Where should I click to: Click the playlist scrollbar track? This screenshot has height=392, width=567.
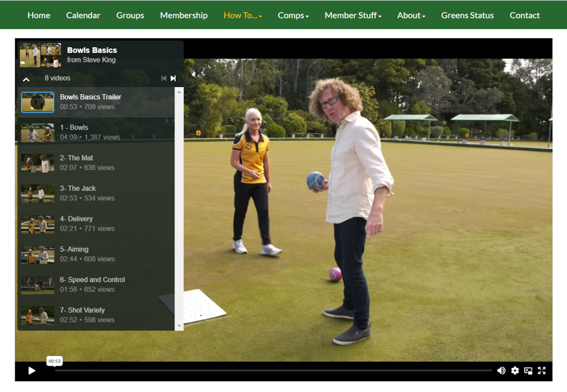179,209
